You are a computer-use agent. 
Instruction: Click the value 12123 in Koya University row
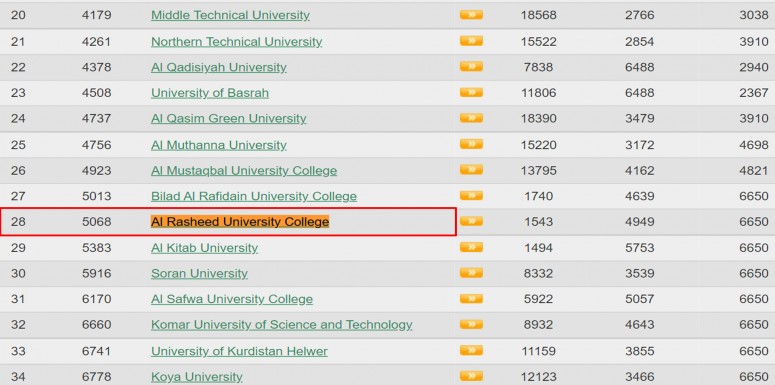pyautogui.click(x=538, y=377)
